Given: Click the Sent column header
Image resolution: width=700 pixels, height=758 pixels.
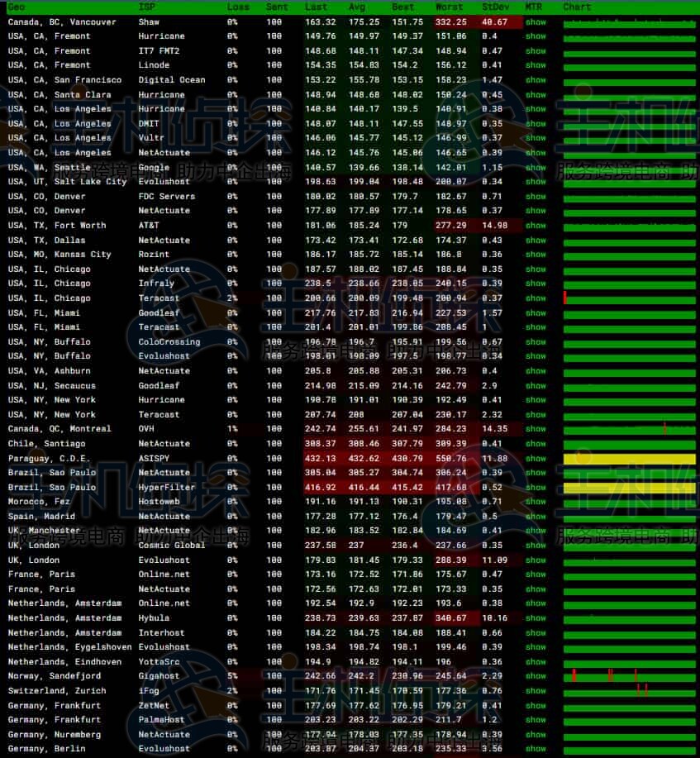Looking at the screenshot, I should (x=277, y=7).
